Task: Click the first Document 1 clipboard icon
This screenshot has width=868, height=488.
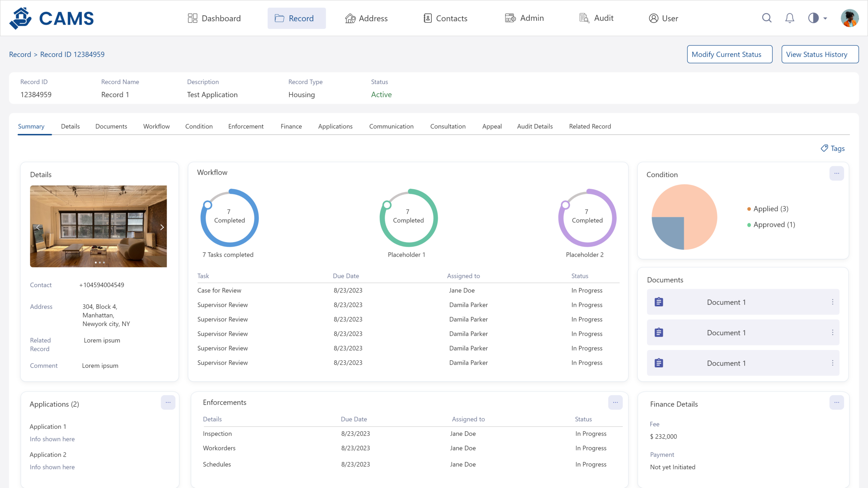Action: click(659, 302)
